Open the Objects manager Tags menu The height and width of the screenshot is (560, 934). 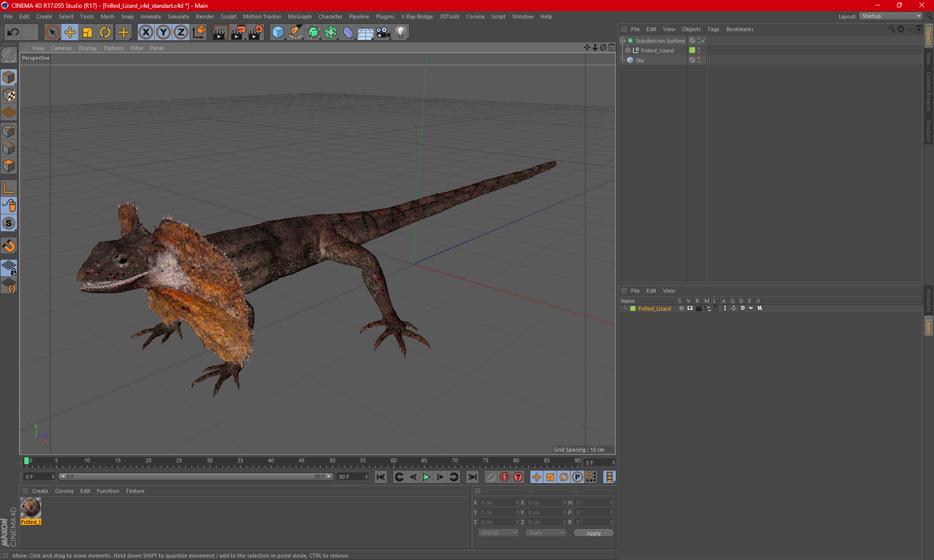713,29
